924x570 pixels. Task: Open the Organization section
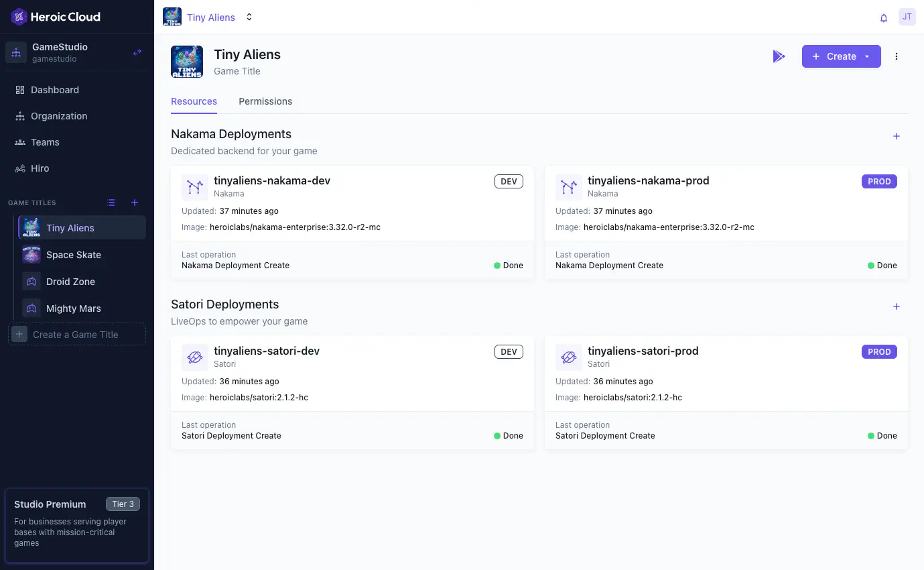(59, 115)
